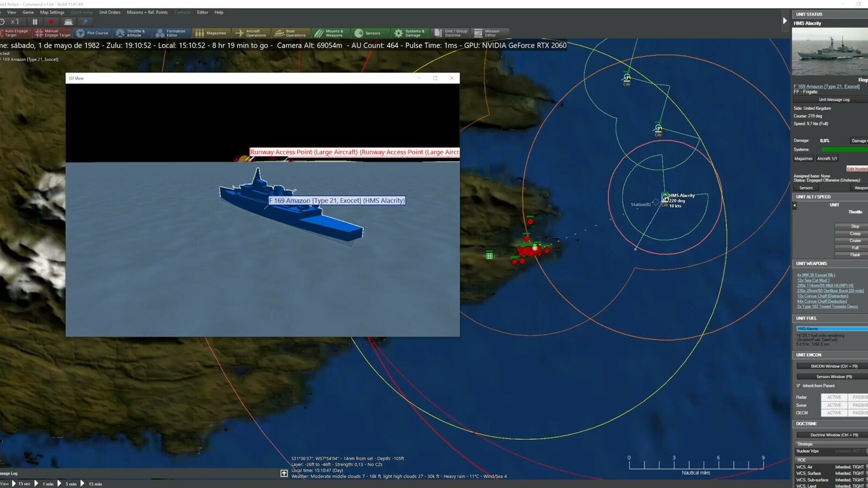Click the Sensors button in Unit Status

806,188
